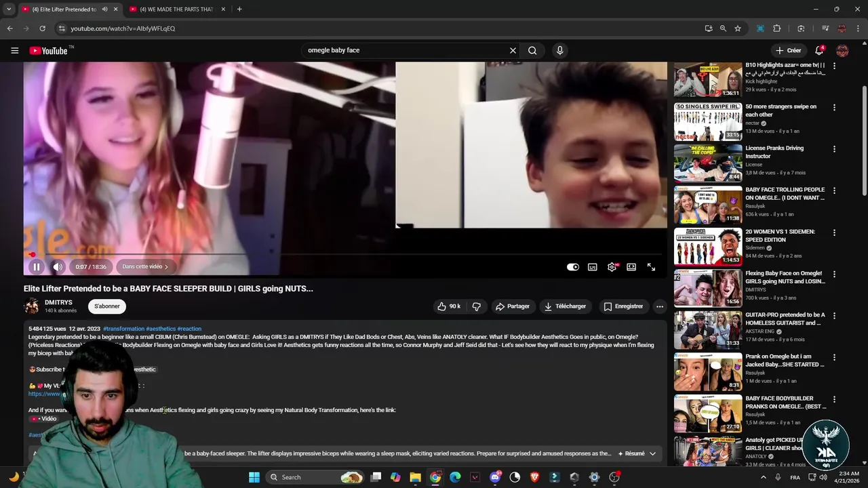Toggle the autoplay switch in the player

pyautogui.click(x=573, y=267)
